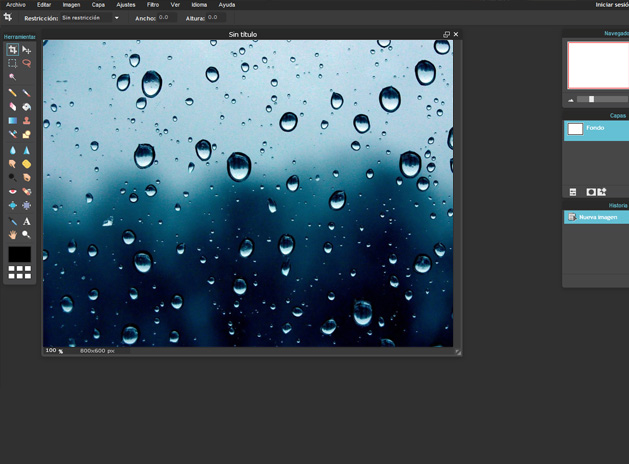This screenshot has height=464, width=629.
Task: Open the Imagen menu
Action: [71, 5]
